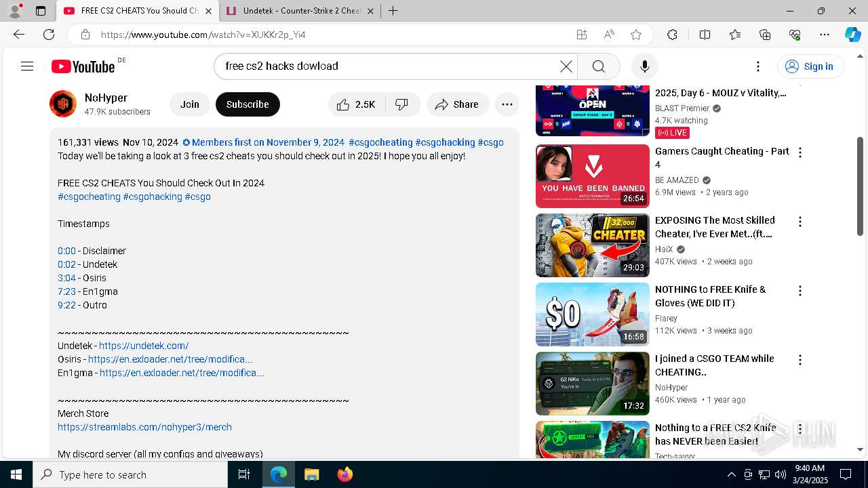The width and height of the screenshot is (868, 488).
Task: Click the Windows taskbar search box
Action: (130, 474)
